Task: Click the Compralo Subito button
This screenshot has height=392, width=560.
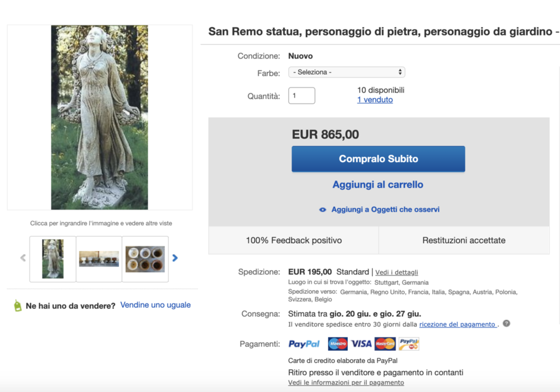Action: click(x=378, y=159)
